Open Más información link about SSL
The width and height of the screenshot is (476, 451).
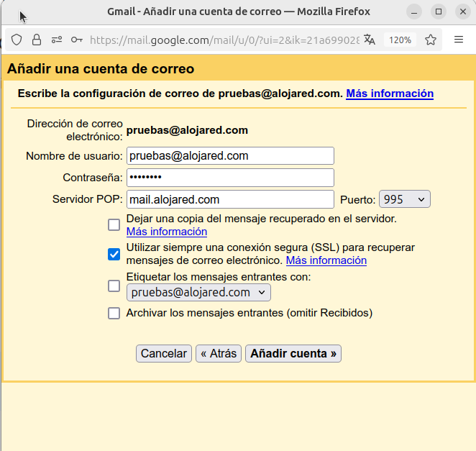326,260
